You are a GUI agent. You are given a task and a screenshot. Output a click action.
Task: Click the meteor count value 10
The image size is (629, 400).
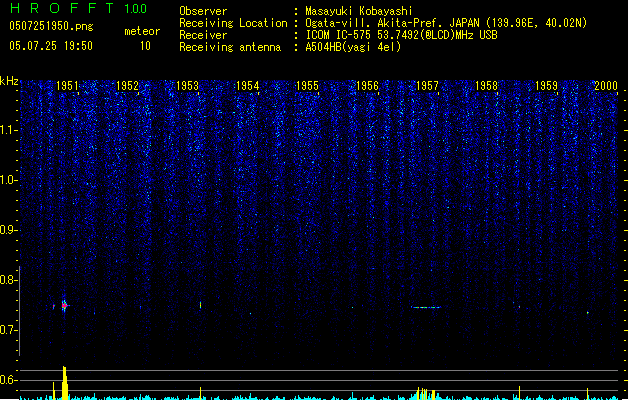click(x=145, y=46)
